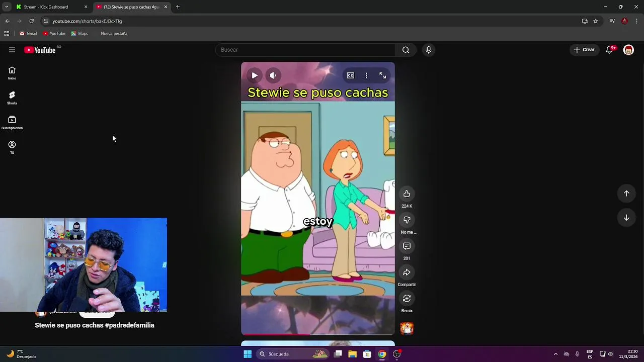The width and height of the screenshot is (644, 362).
Task: Bookmark this page with the star
Action: pyautogui.click(x=596, y=21)
